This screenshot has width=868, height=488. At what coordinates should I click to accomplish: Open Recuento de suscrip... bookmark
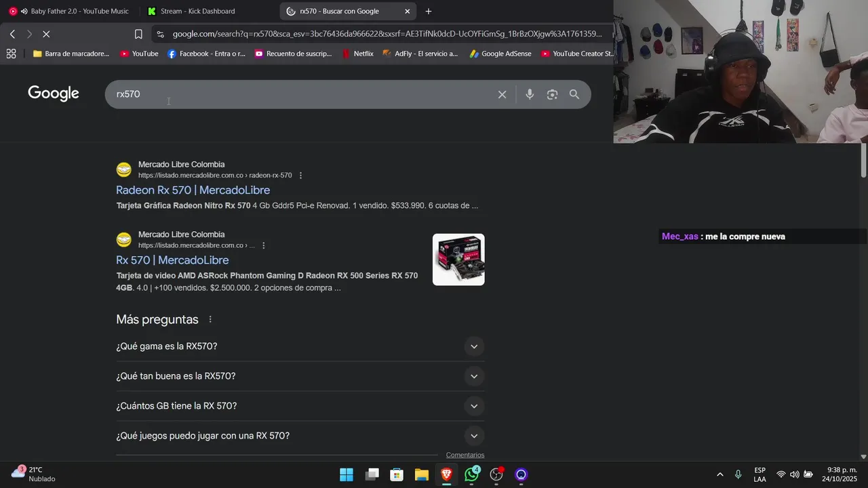point(293,54)
